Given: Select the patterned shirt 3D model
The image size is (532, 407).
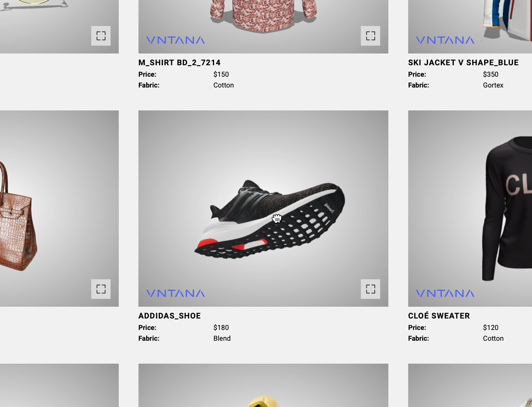Looking at the screenshot, I should [x=263, y=16].
